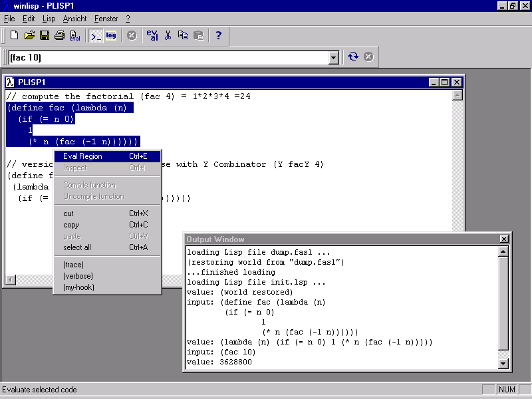The image size is (532, 399).
Task: Open the Edit menu
Action: (29, 19)
